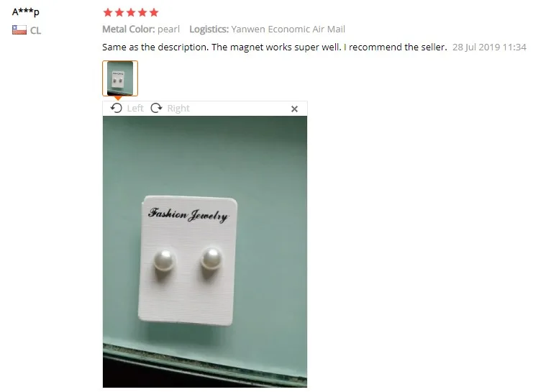Click the review text about the magnet
The height and width of the screenshot is (392, 533).
coord(275,47)
